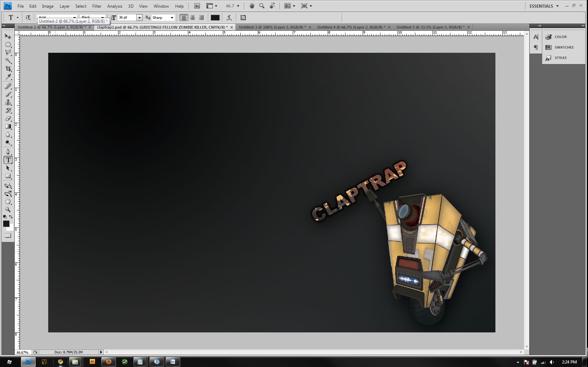This screenshot has height=367, width=588.
Task: Open the 3D menu
Action: coord(131,6)
